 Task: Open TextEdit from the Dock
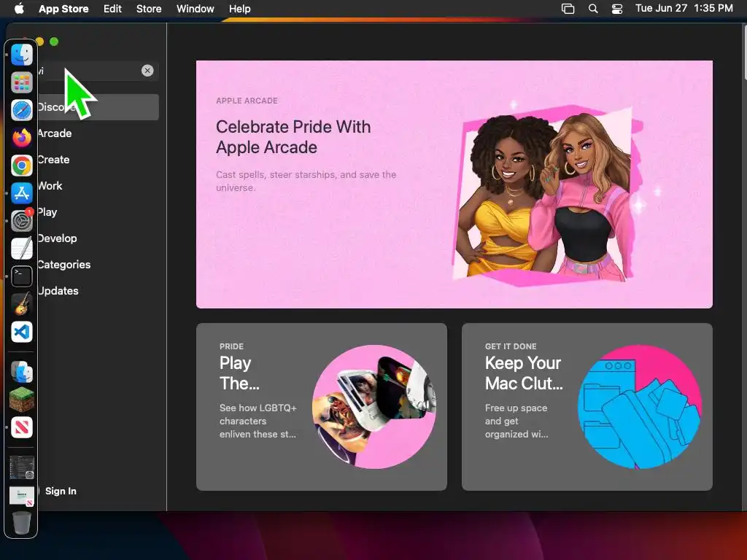[21, 249]
